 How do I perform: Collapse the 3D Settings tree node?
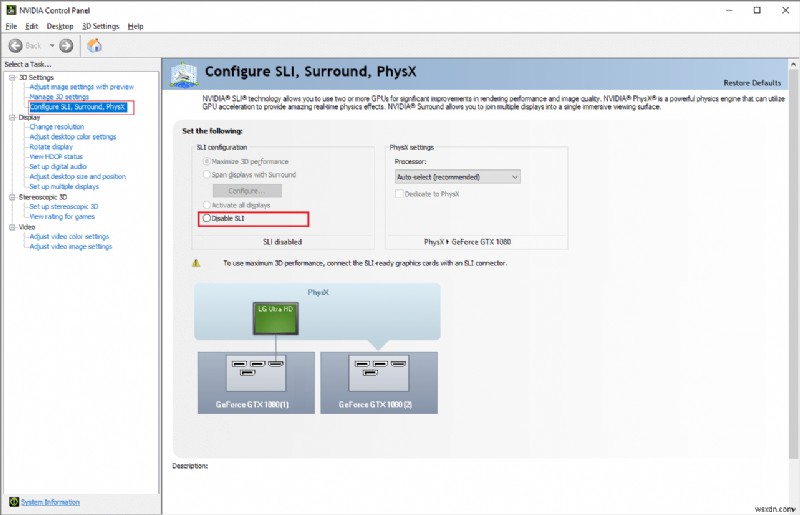click(x=12, y=78)
